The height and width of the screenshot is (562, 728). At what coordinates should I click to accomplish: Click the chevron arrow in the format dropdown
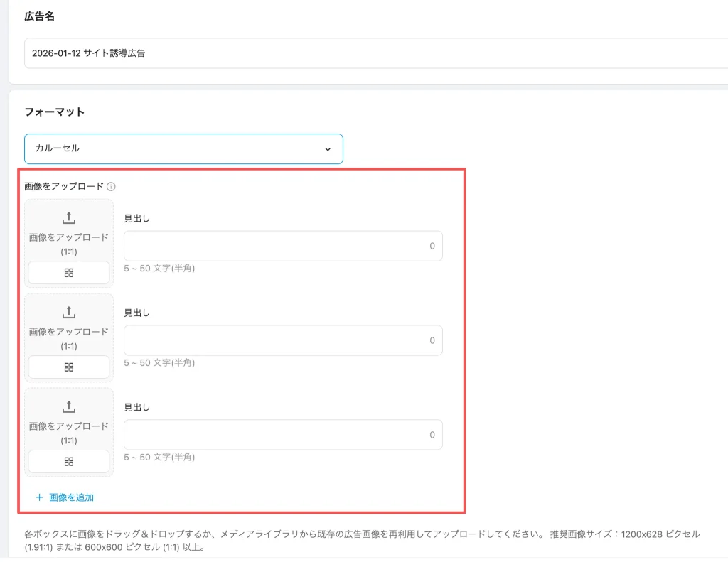click(x=328, y=149)
